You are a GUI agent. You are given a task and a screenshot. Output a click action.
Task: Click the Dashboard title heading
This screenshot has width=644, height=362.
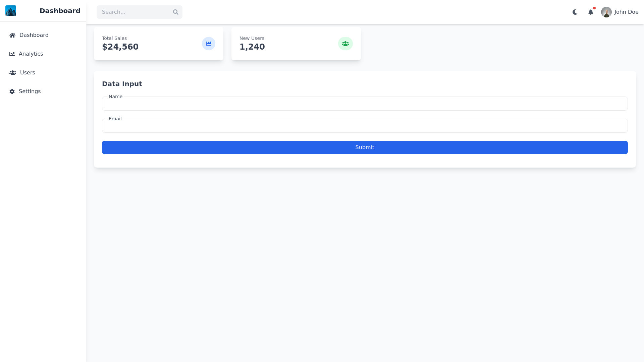tap(60, 11)
